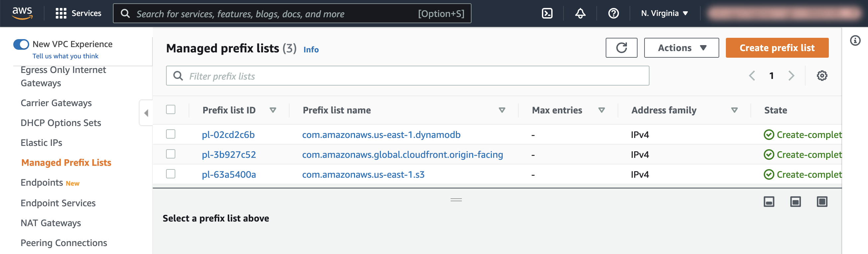Go to the next page of results

click(x=791, y=76)
